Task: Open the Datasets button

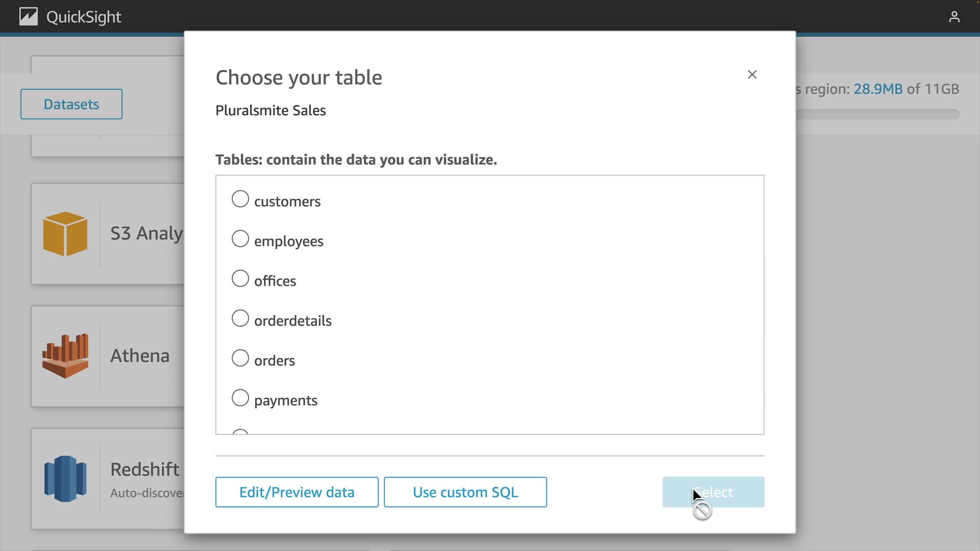Action: pyautogui.click(x=71, y=104)
